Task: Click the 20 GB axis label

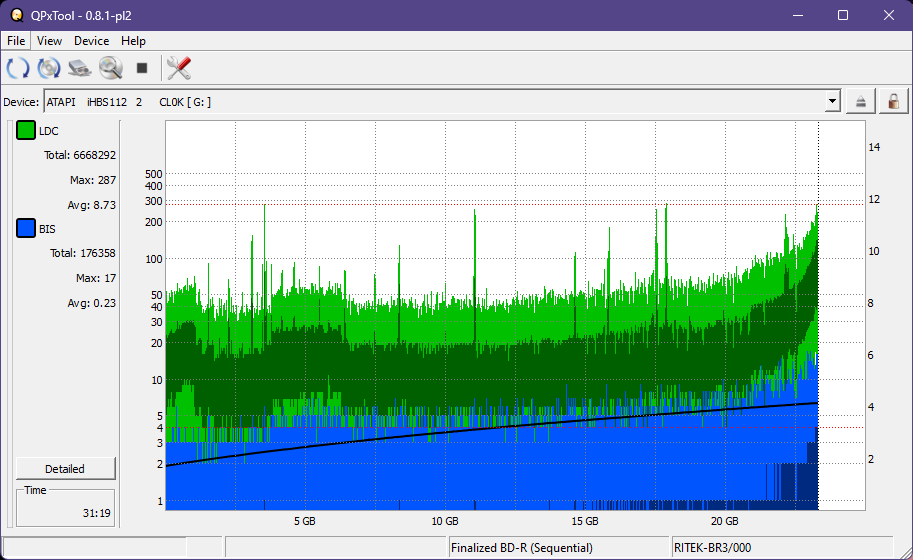Action: tap(724, 521)
